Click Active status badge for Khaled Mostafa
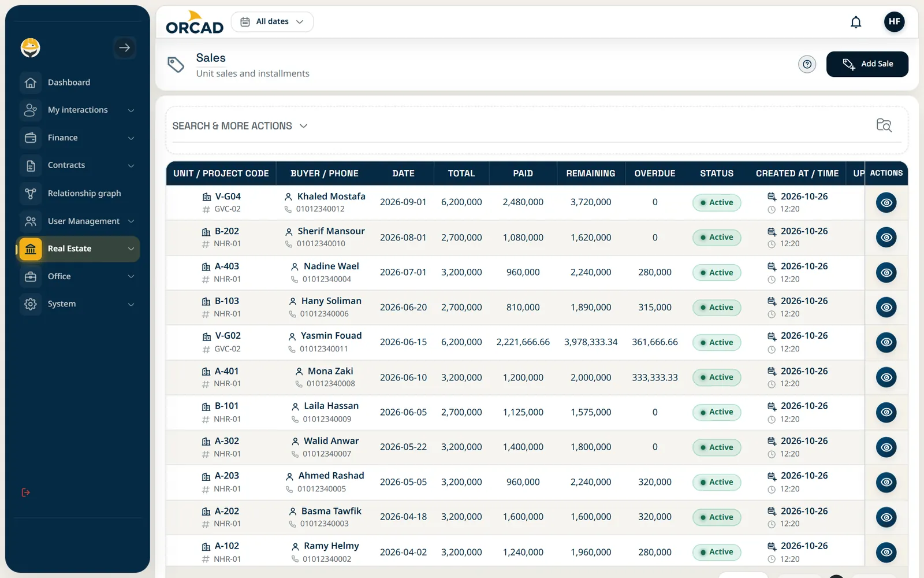Viewport: 924px width, 578px height. [717, 203]
